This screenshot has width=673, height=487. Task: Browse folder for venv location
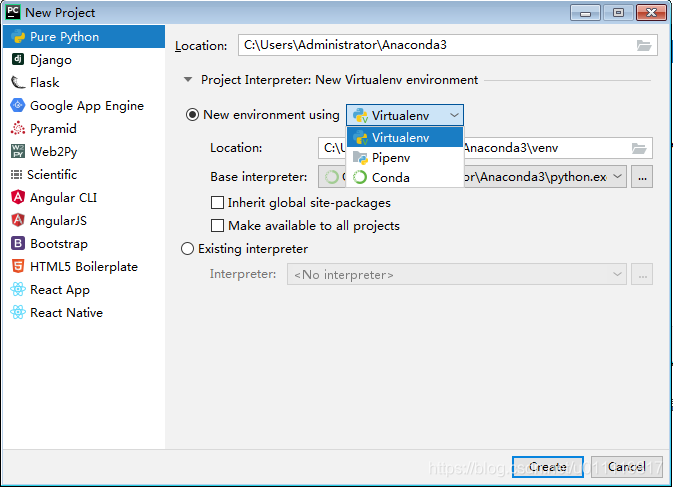pyautogui.click(x=639, y=148)
